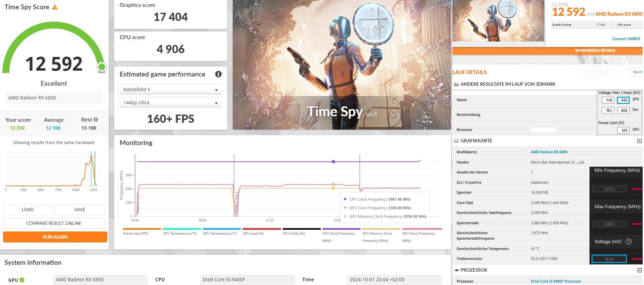Click the SAVE button
This screenshot has height=285, width=644.
click(80, 210)
